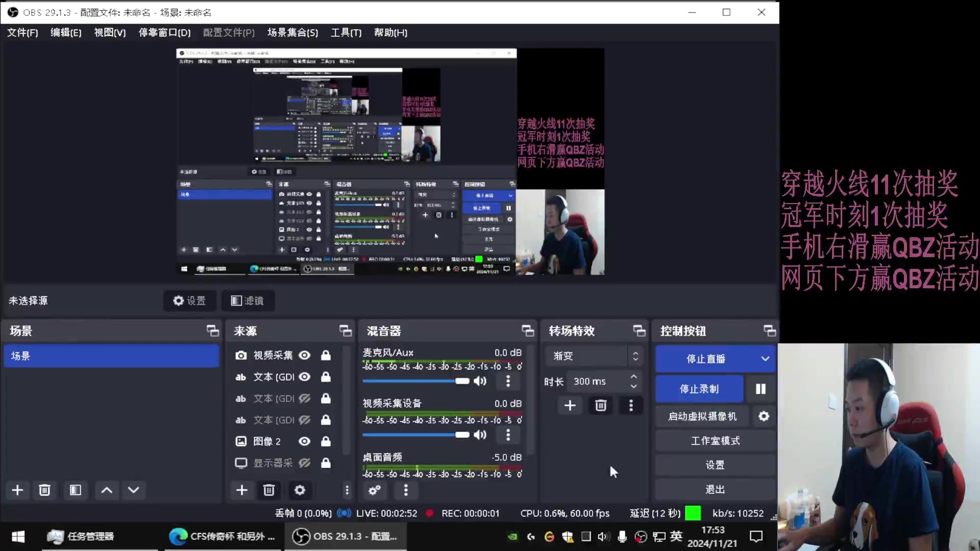Open advanced audio properties gears in mixer
Viewport: 980px width, 551px height.
pyautogui.click(x=375, y=490)
